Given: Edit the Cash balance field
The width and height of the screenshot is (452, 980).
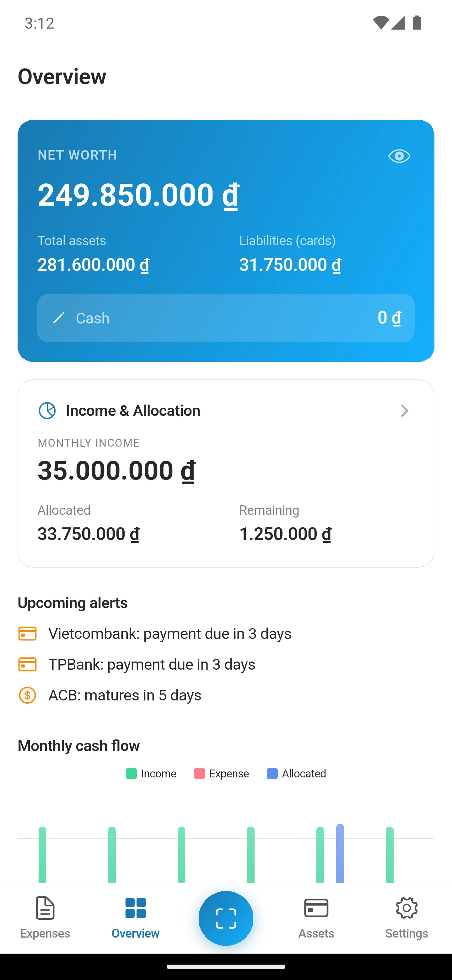Looking at the screenshot, I should (226, 318).
